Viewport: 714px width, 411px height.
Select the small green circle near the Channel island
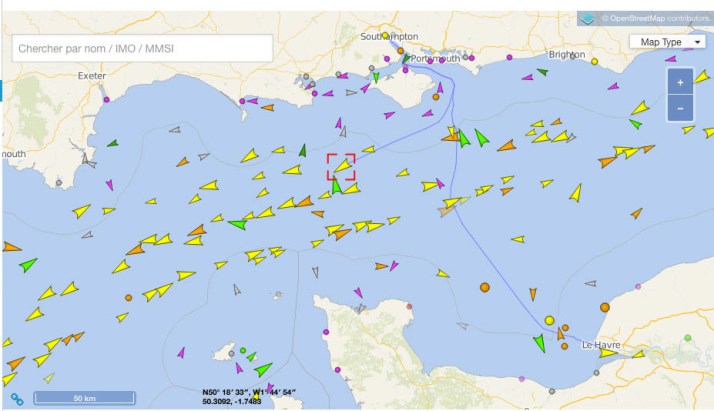point(243,350)
